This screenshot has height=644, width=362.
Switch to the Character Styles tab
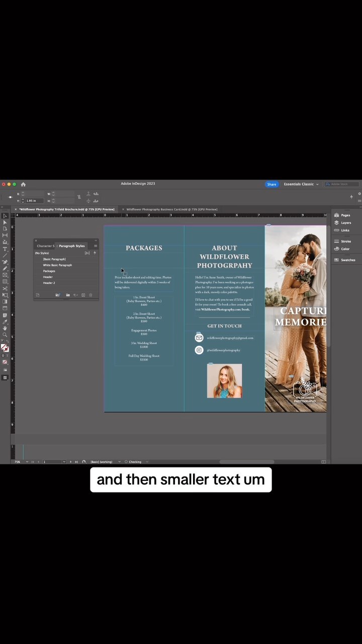45,246
